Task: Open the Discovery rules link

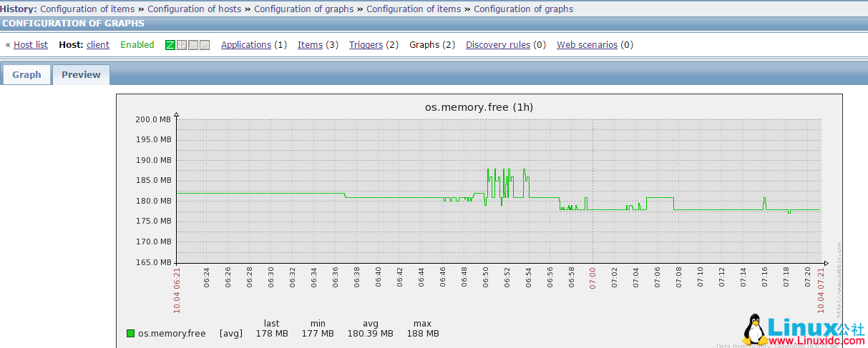Action: (498, 45)
